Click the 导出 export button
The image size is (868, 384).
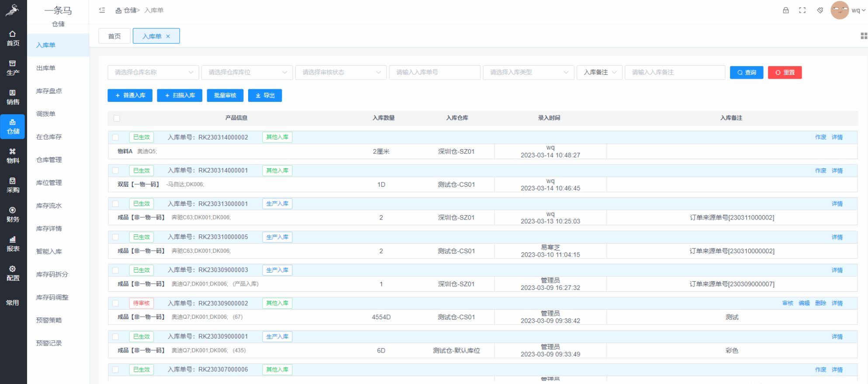(265, 95)
